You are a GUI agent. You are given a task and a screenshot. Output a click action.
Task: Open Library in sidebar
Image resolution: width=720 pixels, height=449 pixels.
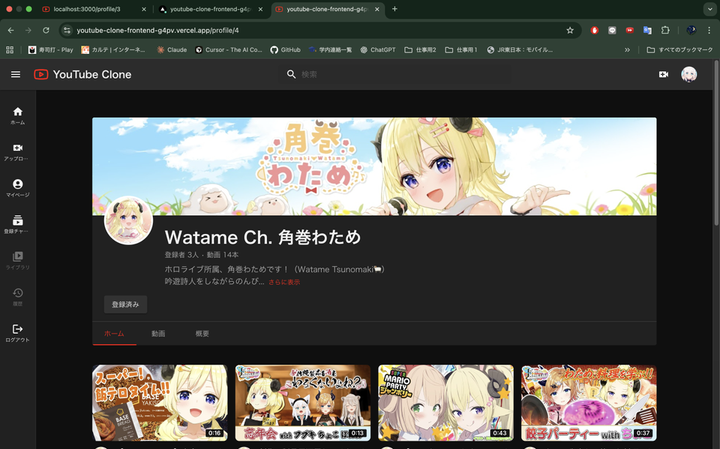[17, 261]
